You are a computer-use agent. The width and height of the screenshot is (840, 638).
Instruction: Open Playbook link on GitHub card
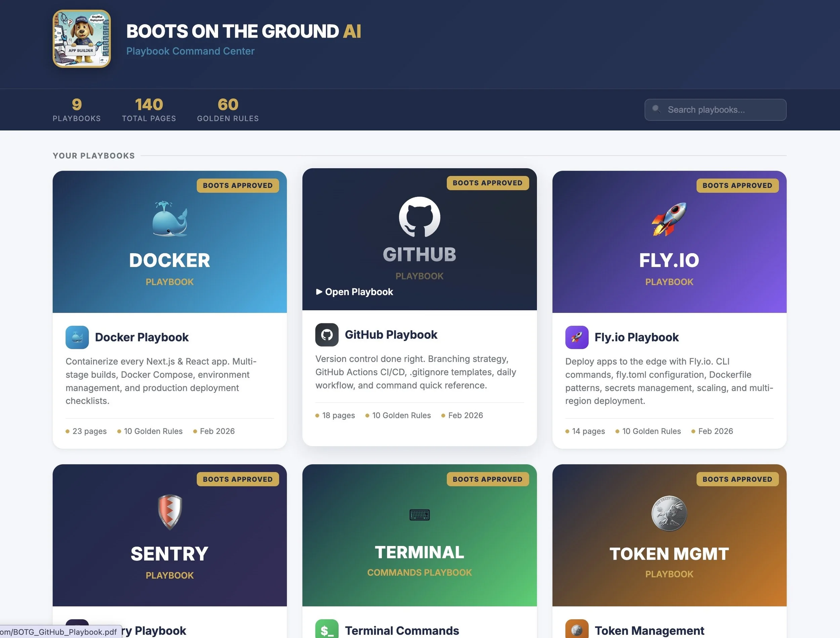(x=354, y=292)
